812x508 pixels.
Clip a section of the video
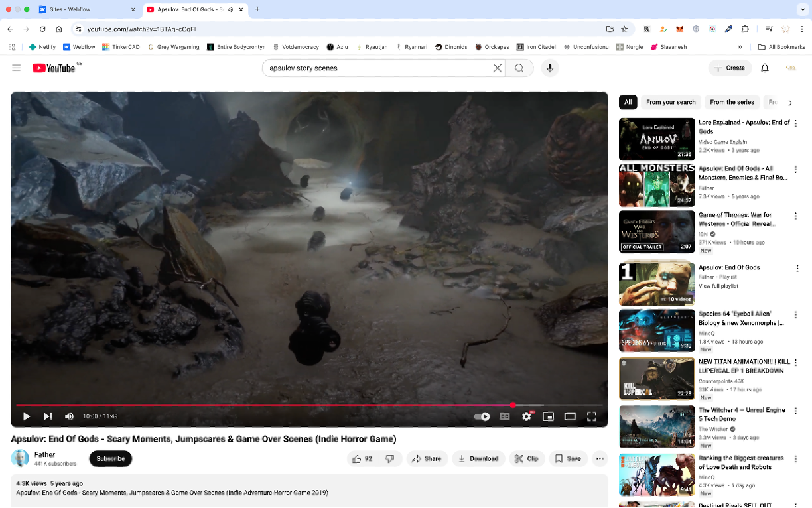click(527, 458)
